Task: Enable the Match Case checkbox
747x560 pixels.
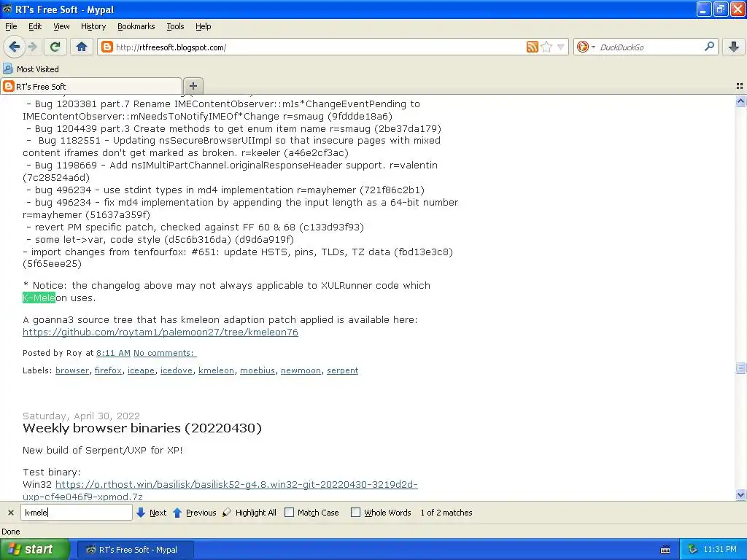Action: click(289, 513)
